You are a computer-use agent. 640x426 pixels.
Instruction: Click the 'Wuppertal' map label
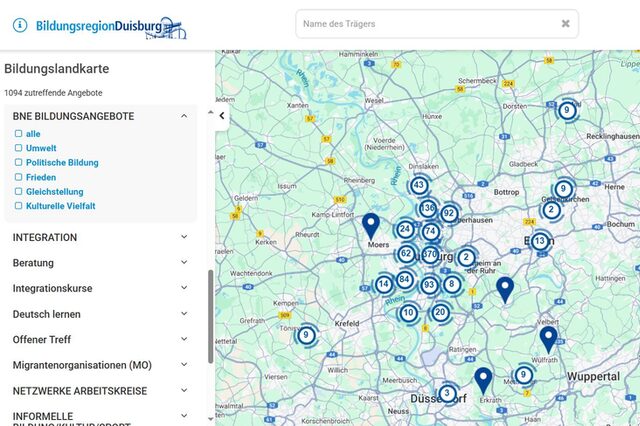(x=593, y=377)
